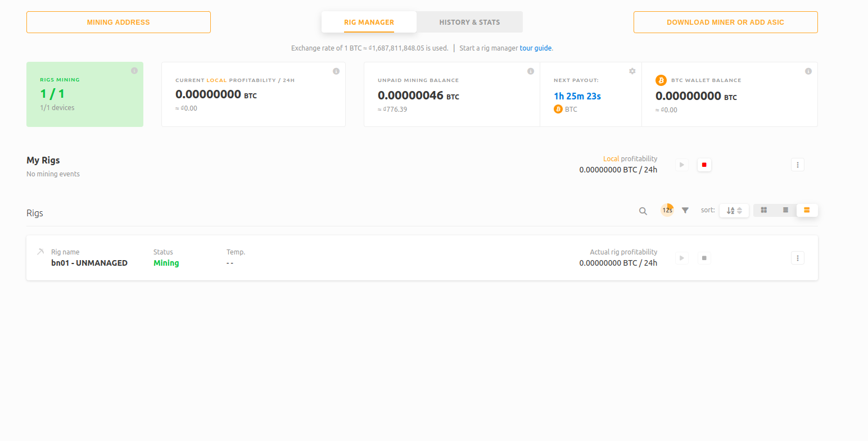The width and height of the screenshot is (868, 441).
Task: Open the My Rigs three-dot menu
Action: click(x=797, y=165)
